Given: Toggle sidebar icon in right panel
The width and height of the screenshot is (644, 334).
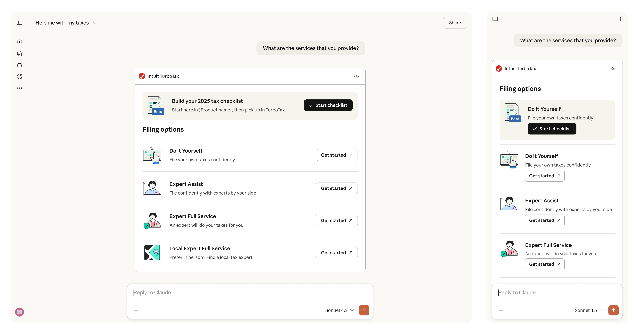Looking at the screenshot, I should 495,19.
